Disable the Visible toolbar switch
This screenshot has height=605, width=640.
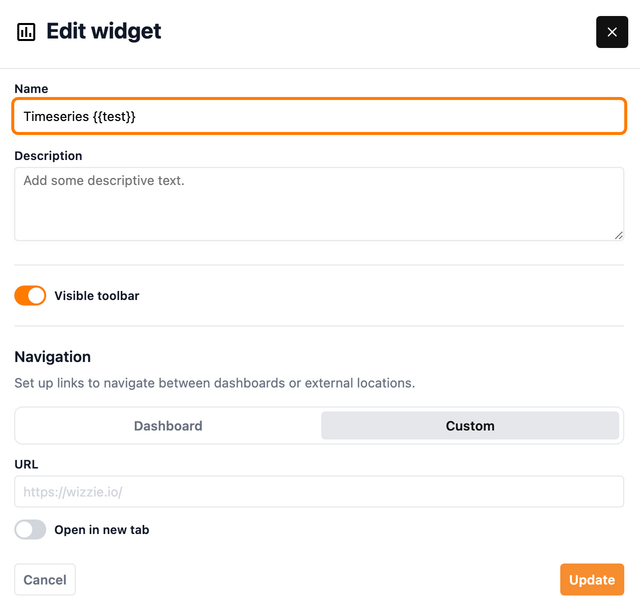tap(30, 296)
